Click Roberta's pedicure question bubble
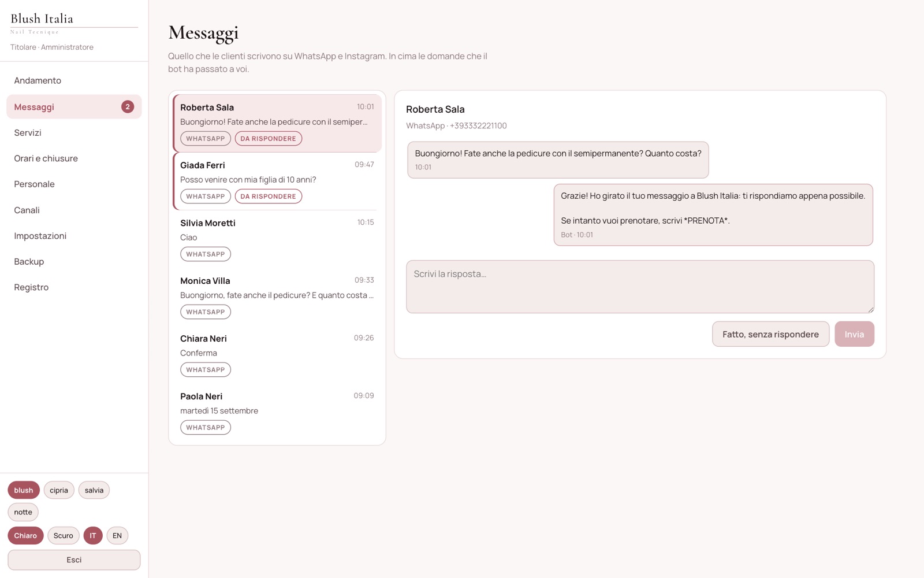924x578 pixels. pos(558,160)
